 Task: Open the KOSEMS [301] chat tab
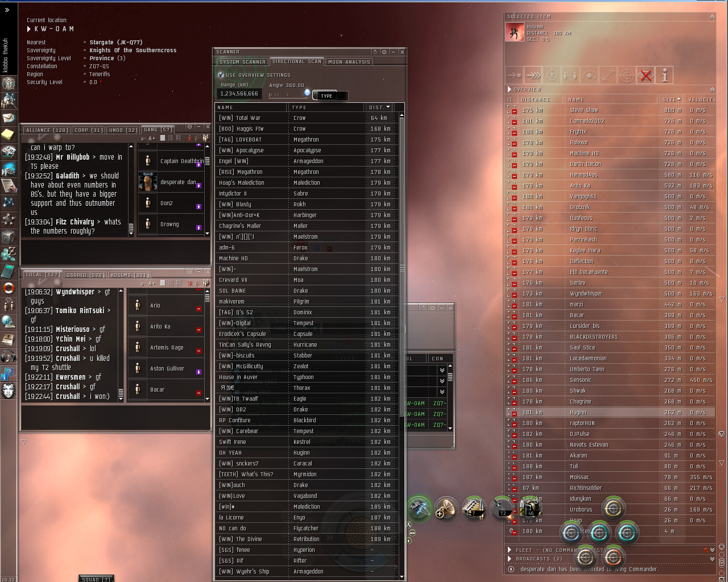tap(130, 275)
